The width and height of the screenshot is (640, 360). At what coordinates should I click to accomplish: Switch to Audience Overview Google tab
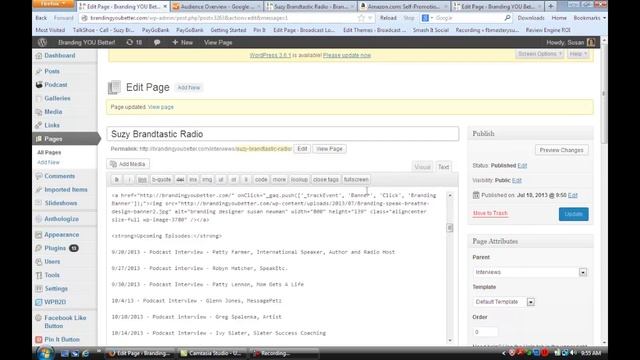[216, 7]
